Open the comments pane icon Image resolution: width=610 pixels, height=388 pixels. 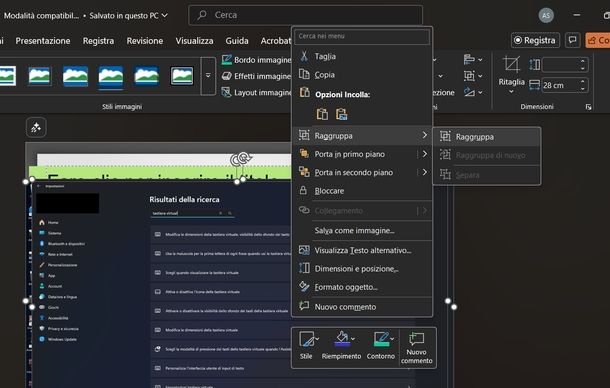tap(572, 40)
